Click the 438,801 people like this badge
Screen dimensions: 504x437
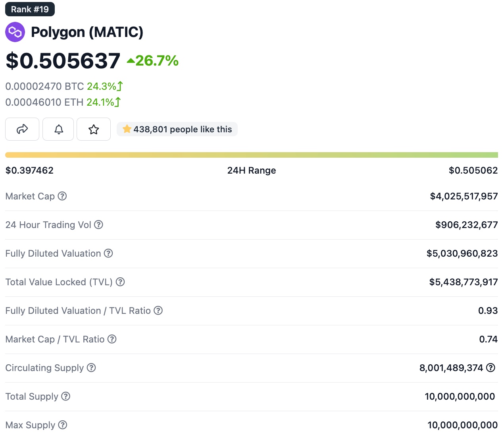click(177, 129)
